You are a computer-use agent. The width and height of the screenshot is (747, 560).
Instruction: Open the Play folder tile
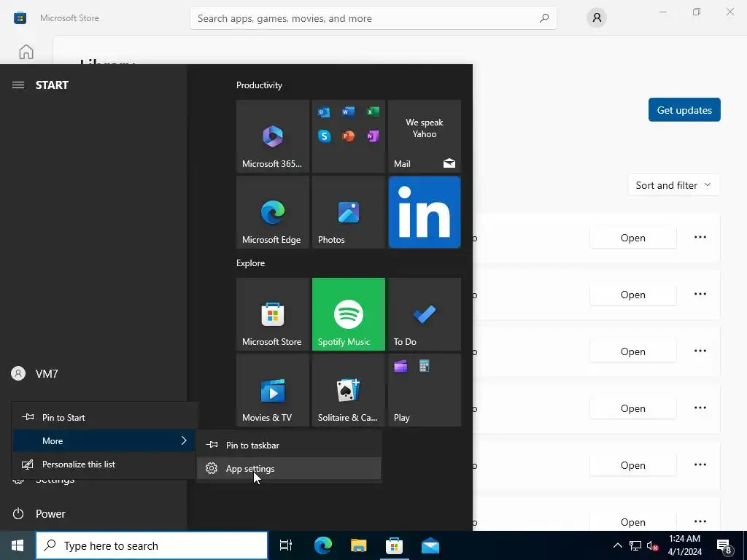[x=425, y=390]
